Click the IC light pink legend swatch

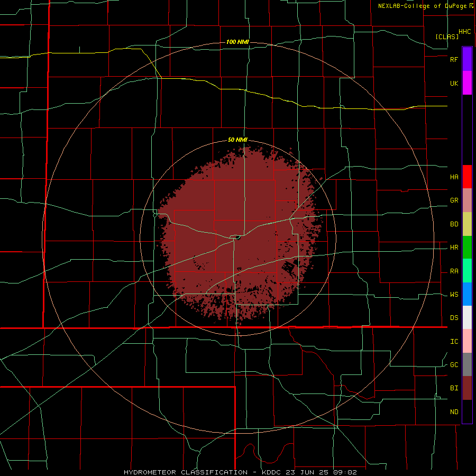pos(467,341)
